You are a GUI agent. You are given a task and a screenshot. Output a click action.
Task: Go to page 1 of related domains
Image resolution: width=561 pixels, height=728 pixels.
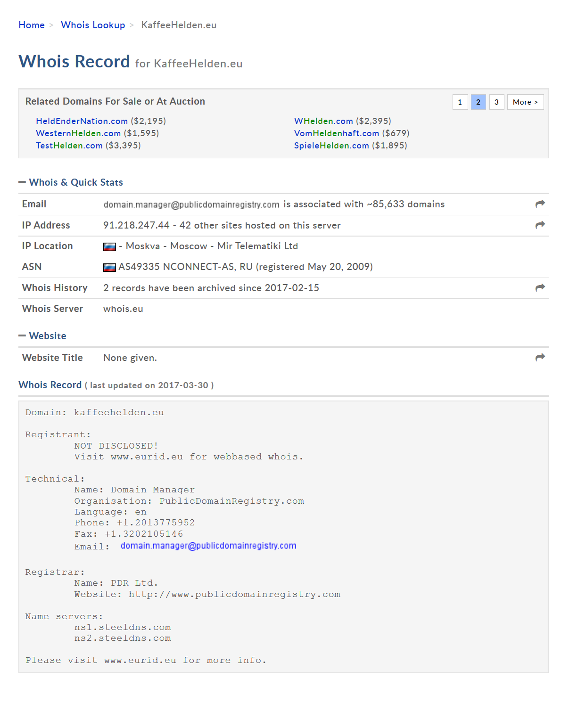[x=460, y=102]
